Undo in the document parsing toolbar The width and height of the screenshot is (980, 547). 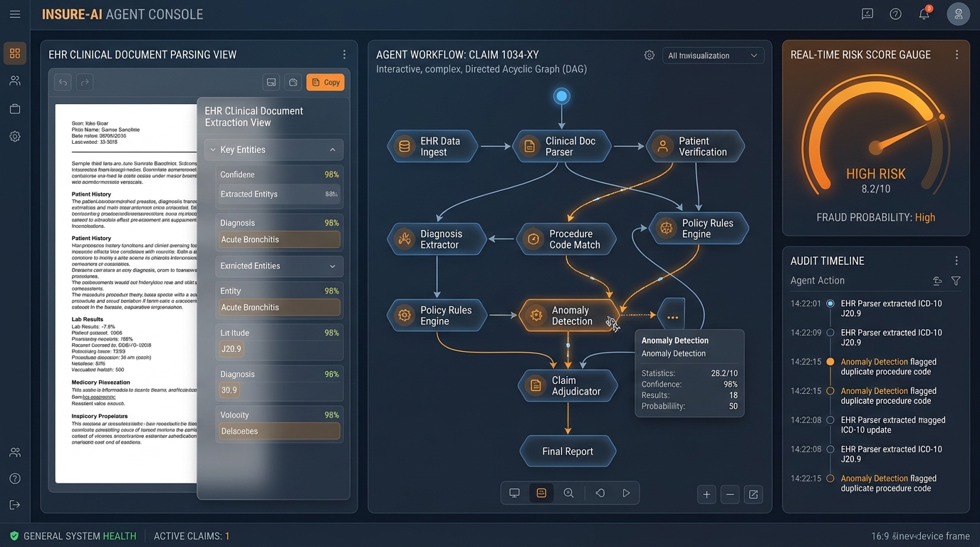point(63,83)
